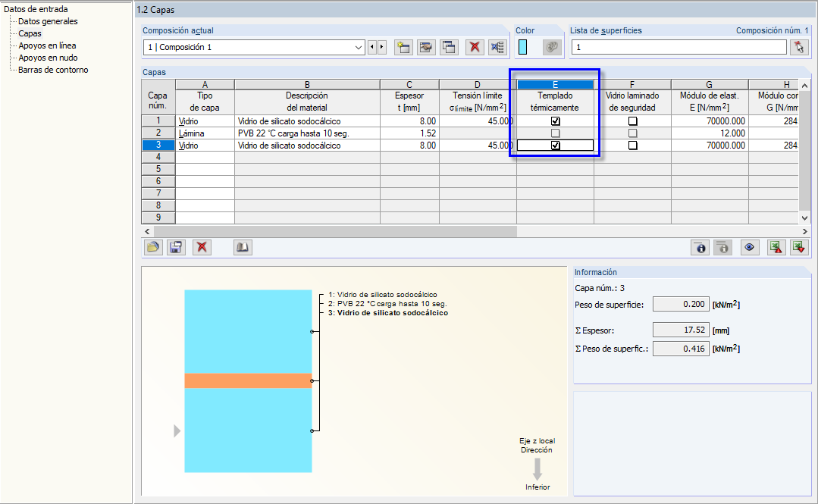This screenshot has height=504, width=818.
Task: Click the Lista de superficies input field
Action: pyautogui.click(x=679, y=48)
